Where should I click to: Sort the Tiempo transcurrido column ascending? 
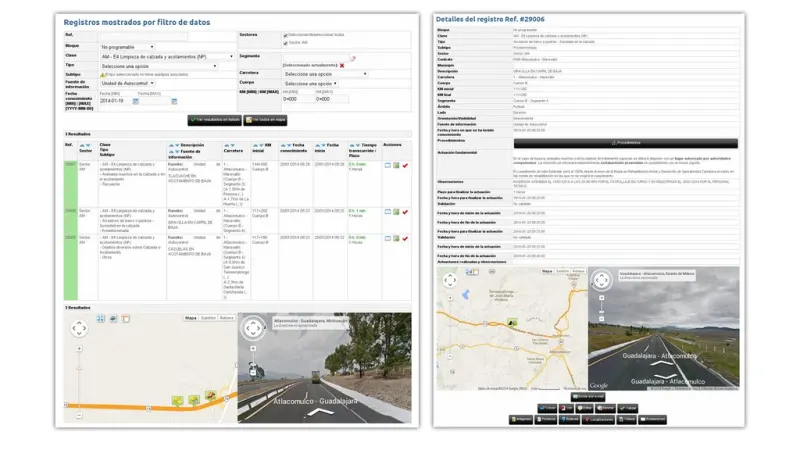click(352, 145)
